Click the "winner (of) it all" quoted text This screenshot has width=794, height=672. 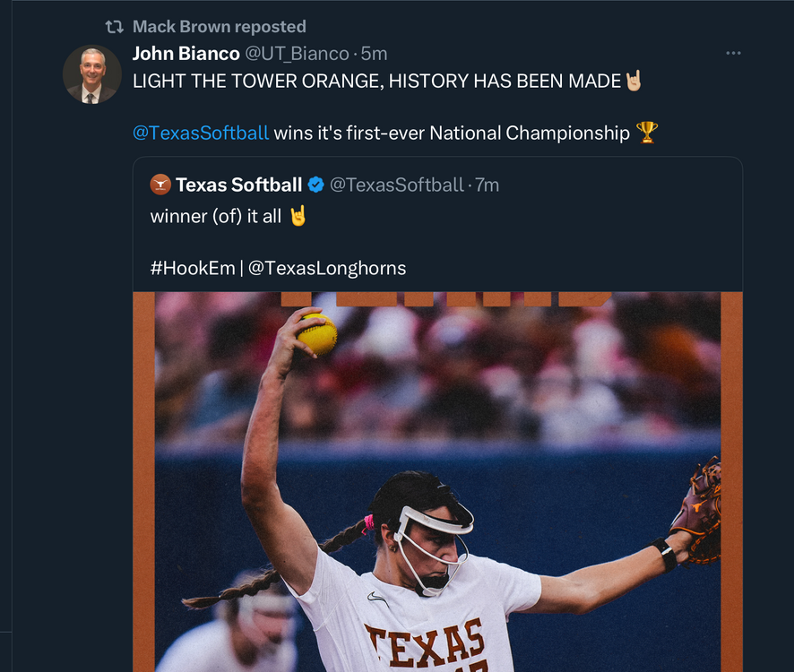coord(215,216)
